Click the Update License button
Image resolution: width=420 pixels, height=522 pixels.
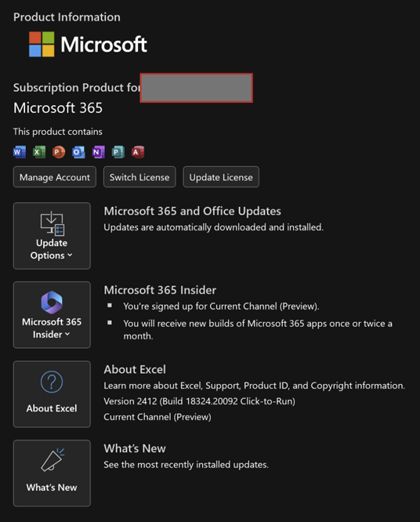tap(221, 177)
